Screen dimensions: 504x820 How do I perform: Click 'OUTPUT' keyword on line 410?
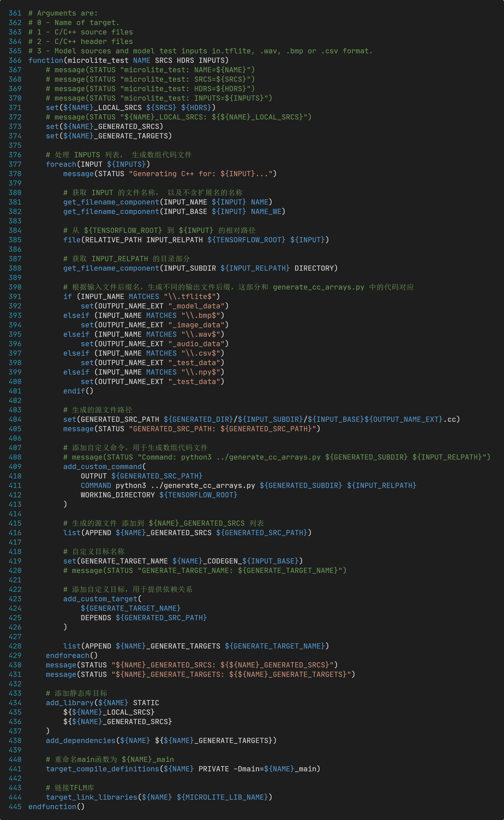coord(94,476)
